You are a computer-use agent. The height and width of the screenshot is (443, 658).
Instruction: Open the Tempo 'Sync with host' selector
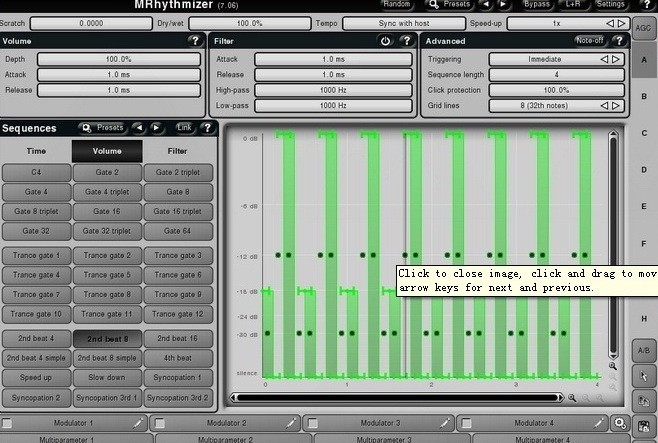(404, 23)
